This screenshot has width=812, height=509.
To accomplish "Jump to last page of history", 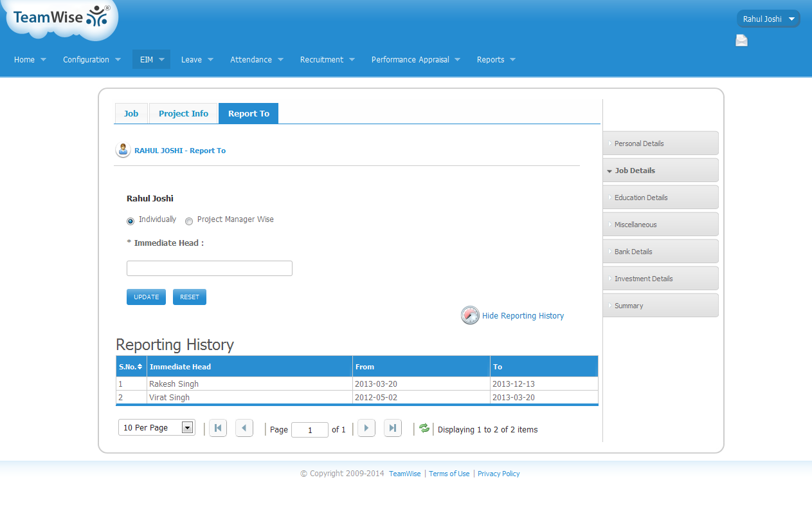I will point(393,429).
